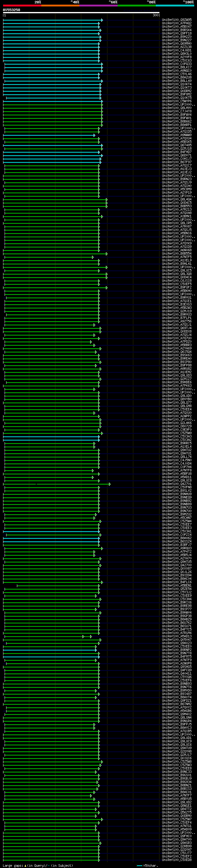Select hit label UniRef100_A7P4T2

(x=177, y=551)
